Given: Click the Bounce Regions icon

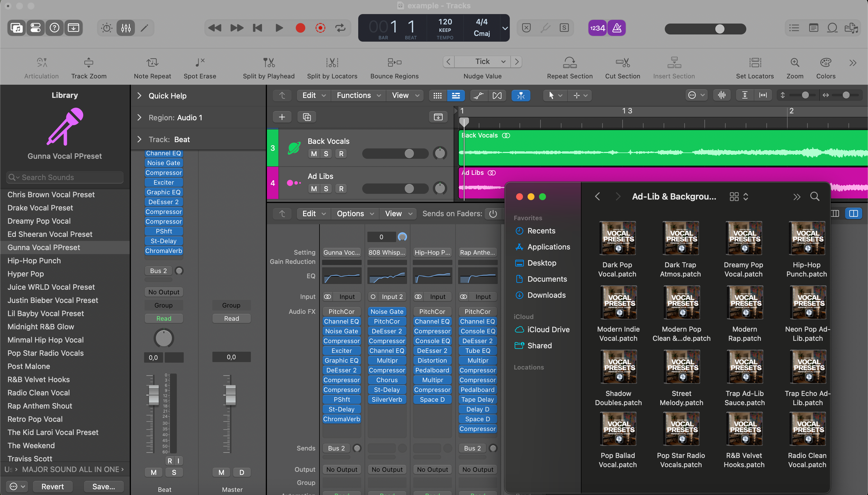Looking at the screenshot, I should (394, 63).
